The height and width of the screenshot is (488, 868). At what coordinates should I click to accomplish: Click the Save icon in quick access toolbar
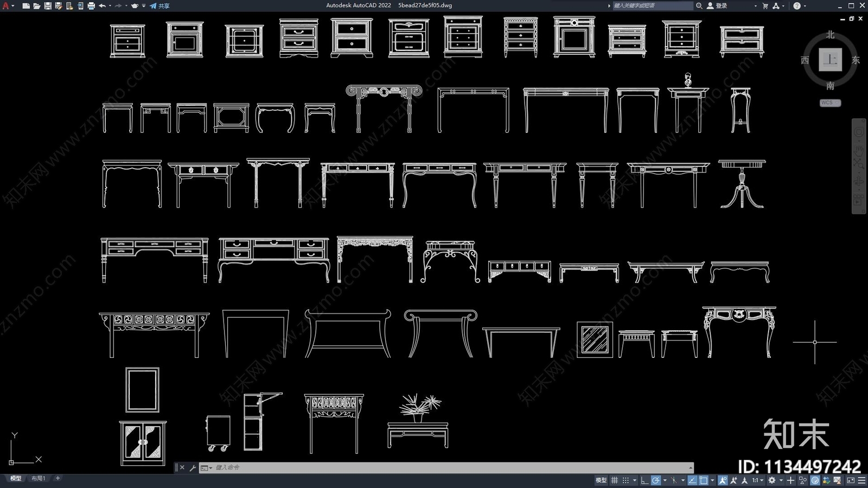point(48,5)
